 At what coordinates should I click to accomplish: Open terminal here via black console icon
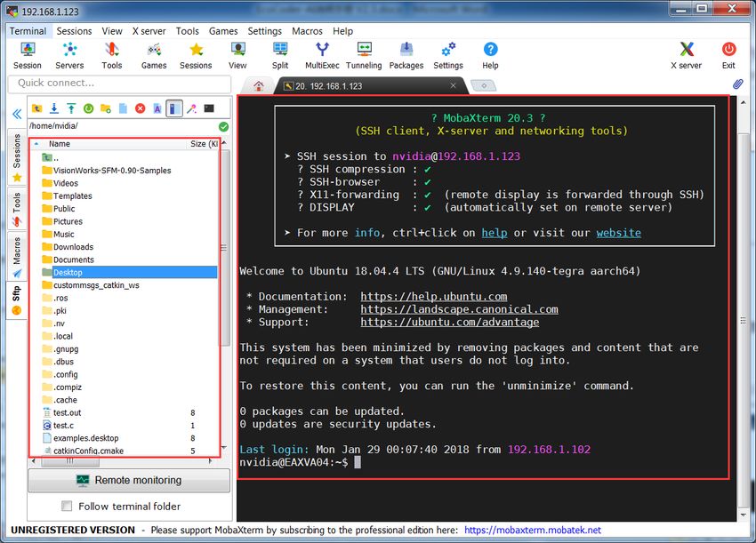(x=209, y=108)
